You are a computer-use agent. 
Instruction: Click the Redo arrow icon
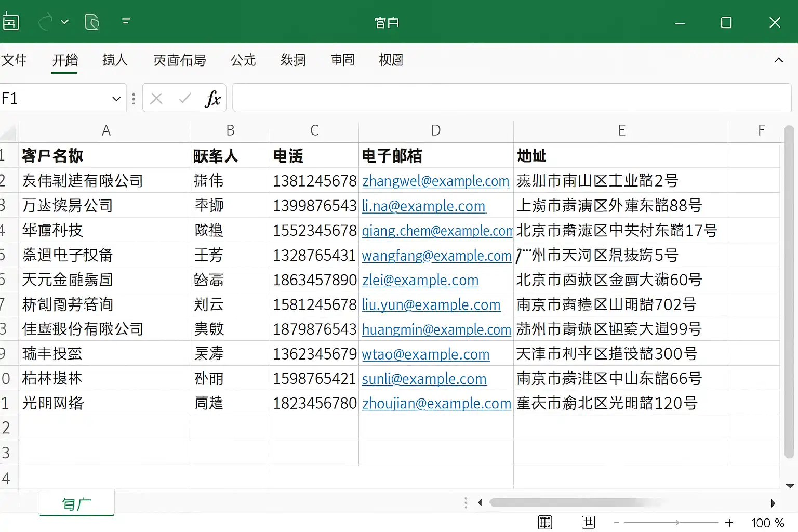tap(46, 22)
